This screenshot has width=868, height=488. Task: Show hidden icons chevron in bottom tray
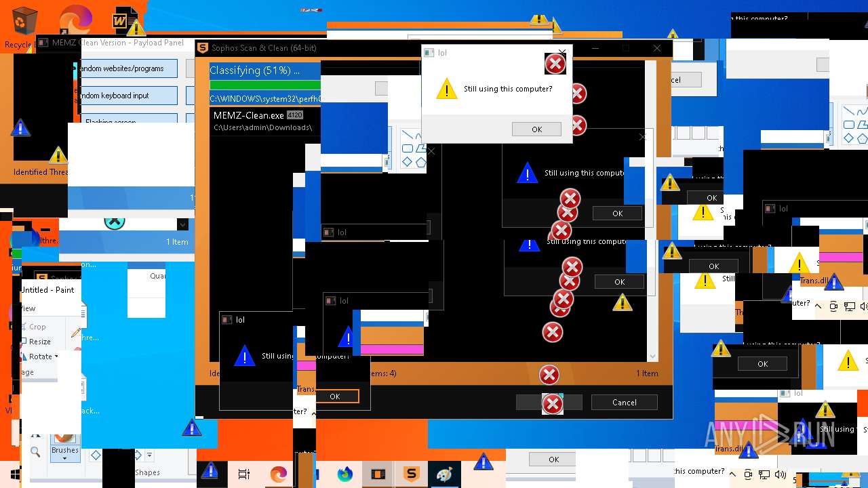point(734,474)
